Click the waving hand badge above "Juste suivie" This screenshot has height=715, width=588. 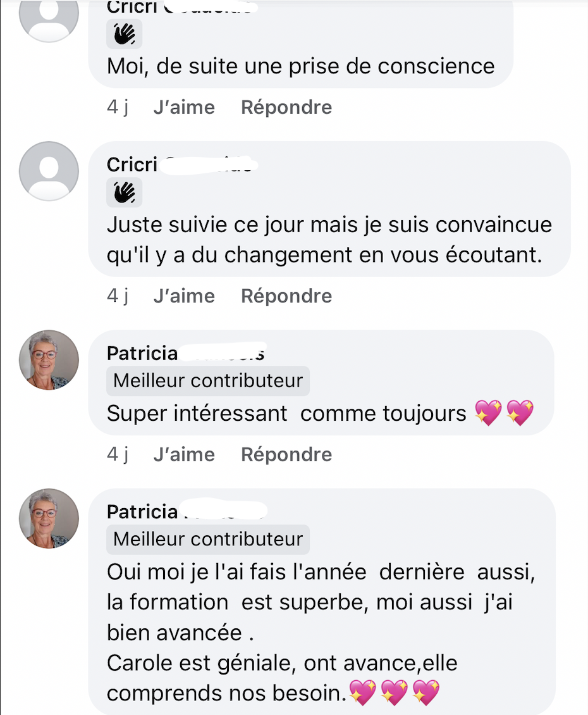tap(124, 192)
